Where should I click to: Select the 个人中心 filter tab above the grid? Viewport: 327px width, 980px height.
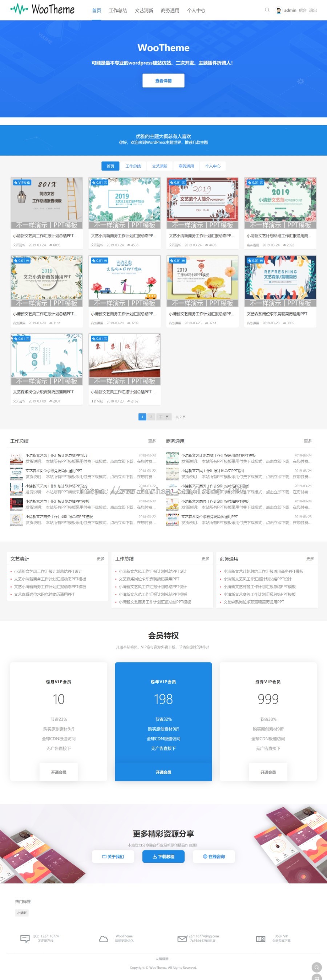[213, 166]
